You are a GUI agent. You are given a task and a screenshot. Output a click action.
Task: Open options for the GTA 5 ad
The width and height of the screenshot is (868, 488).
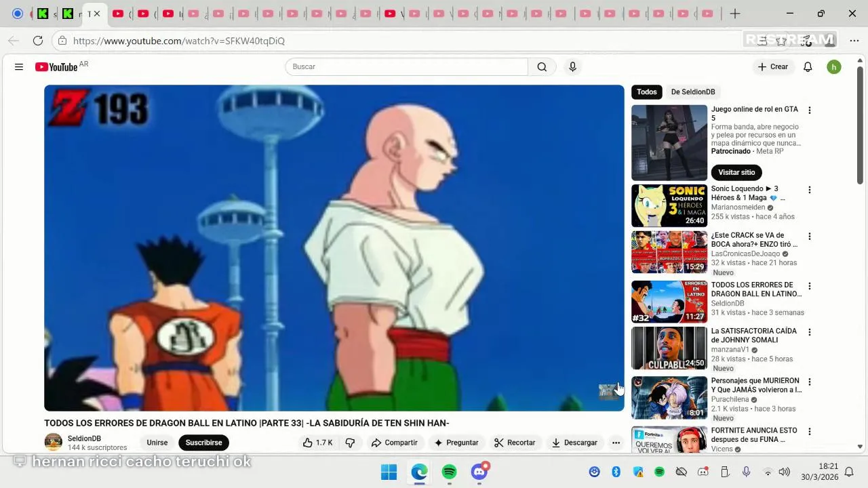(x=809, y=110)
